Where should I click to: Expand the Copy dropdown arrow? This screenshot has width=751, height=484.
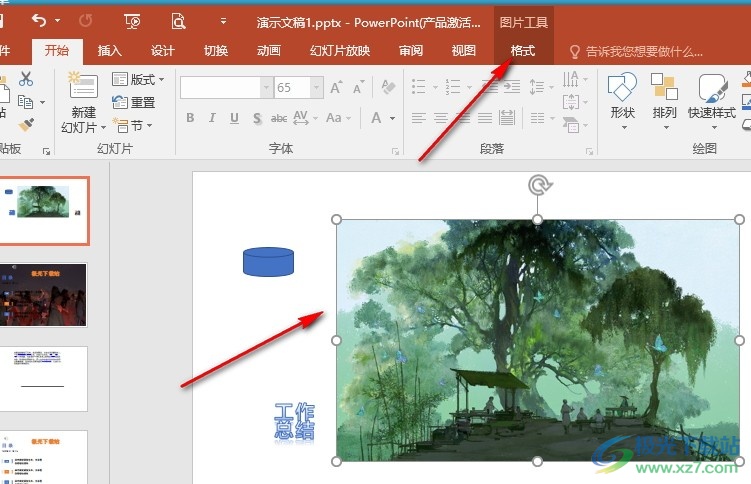43,102
